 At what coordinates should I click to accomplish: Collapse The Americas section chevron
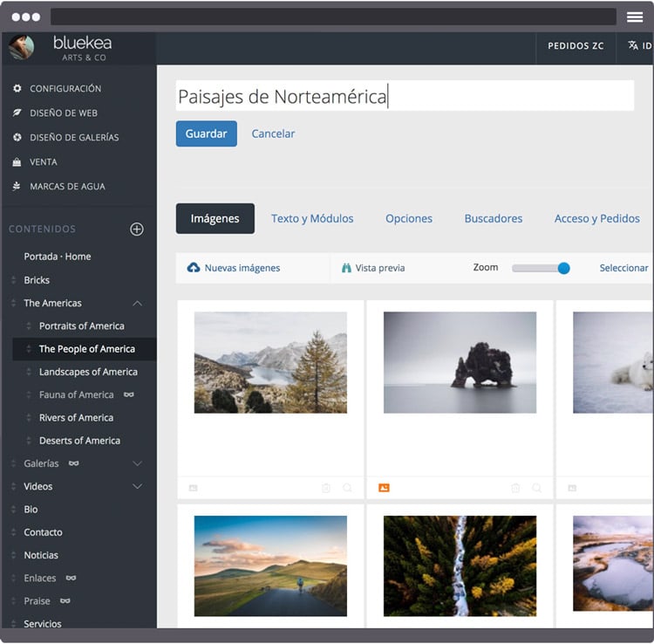[137, 304]
